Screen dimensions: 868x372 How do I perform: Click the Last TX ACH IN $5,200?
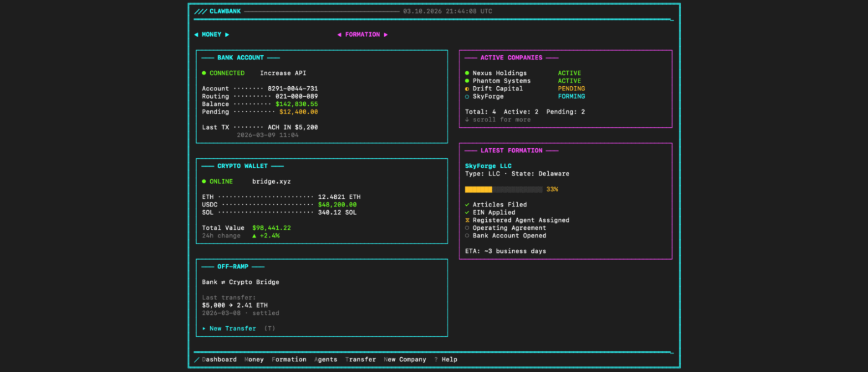point(293,128)
